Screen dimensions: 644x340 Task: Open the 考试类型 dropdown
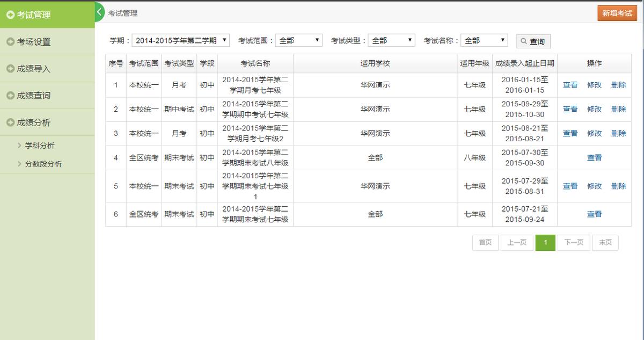(x=392, y=40)
